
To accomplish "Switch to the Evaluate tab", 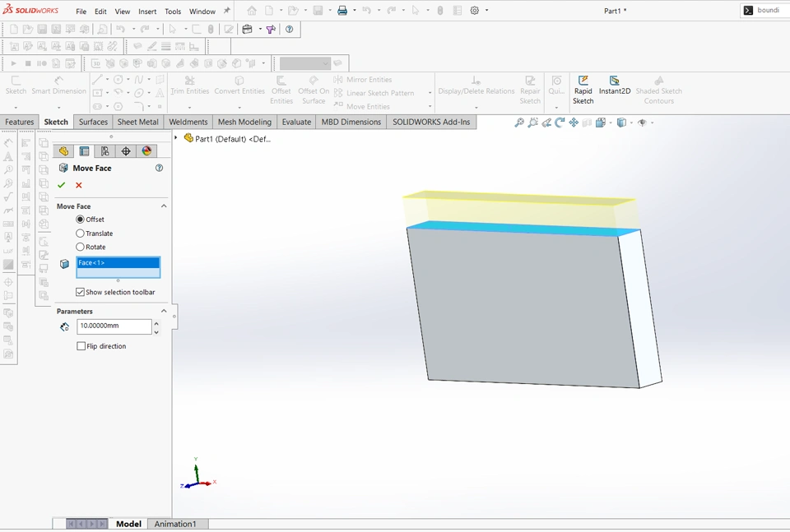I will 296,122.
